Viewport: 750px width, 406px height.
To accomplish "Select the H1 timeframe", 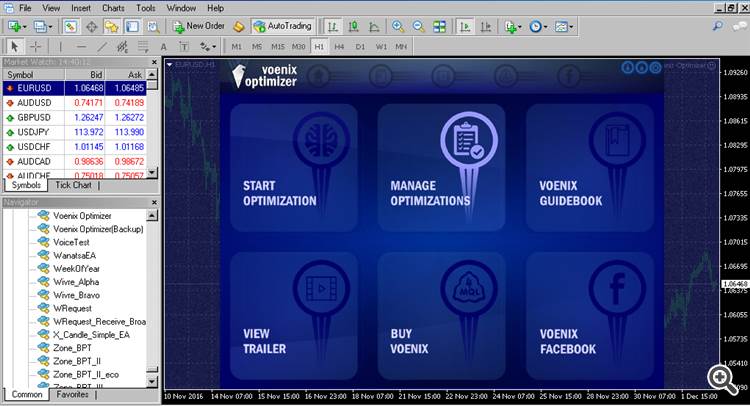I will coord(319,47).
